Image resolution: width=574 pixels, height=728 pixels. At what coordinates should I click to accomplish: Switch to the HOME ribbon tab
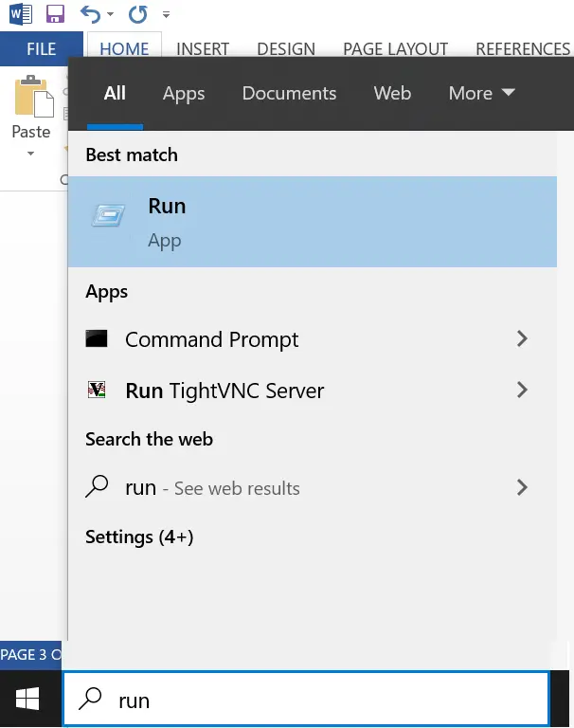pos(124,48)
